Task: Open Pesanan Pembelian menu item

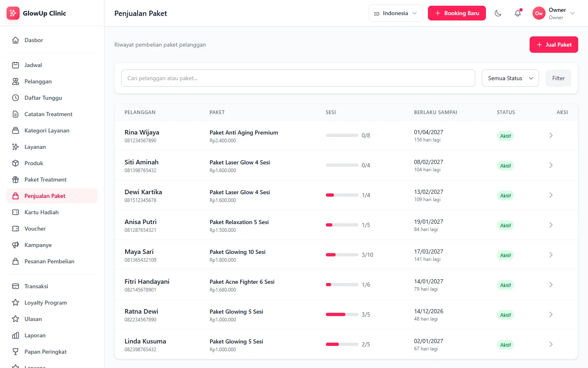Action: (x=52, y=261)
